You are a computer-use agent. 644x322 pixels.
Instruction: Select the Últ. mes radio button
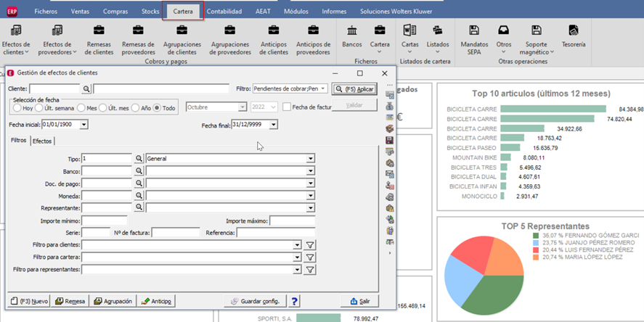[x=102, y=108]
